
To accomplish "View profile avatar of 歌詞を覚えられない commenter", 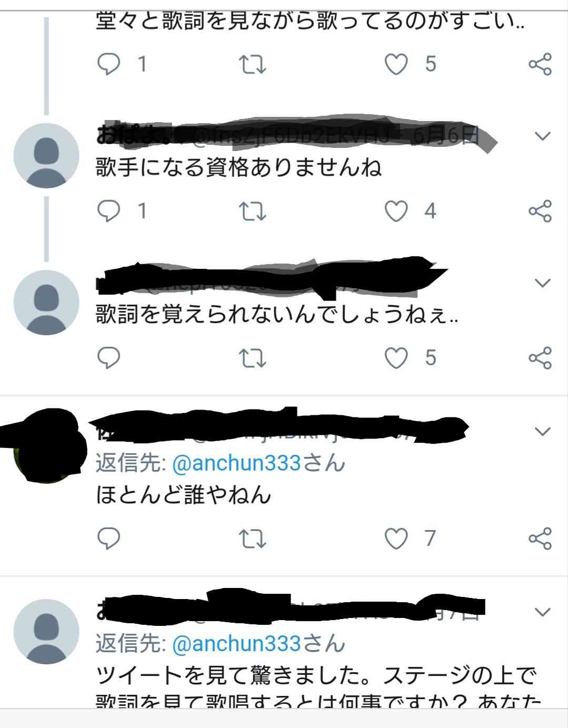I will 46,303.
